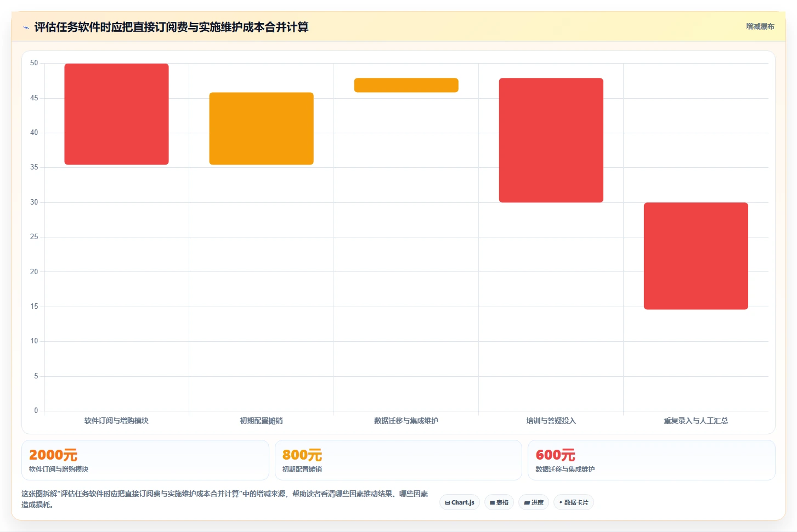
Task: Click the description paragraph starting 这张图拆解
Action: click(x=225, y=499)
